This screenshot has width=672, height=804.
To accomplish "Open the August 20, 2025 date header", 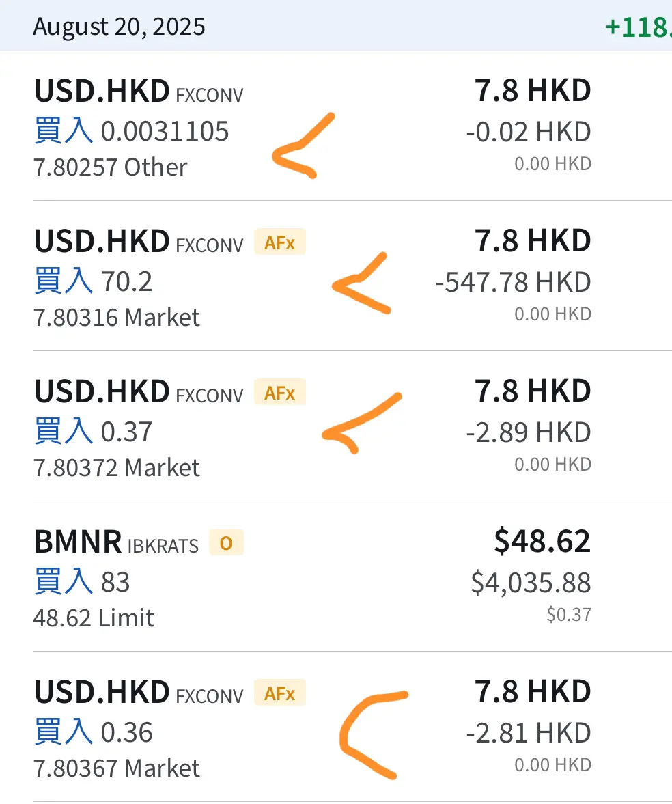I will tap(119, 27).
